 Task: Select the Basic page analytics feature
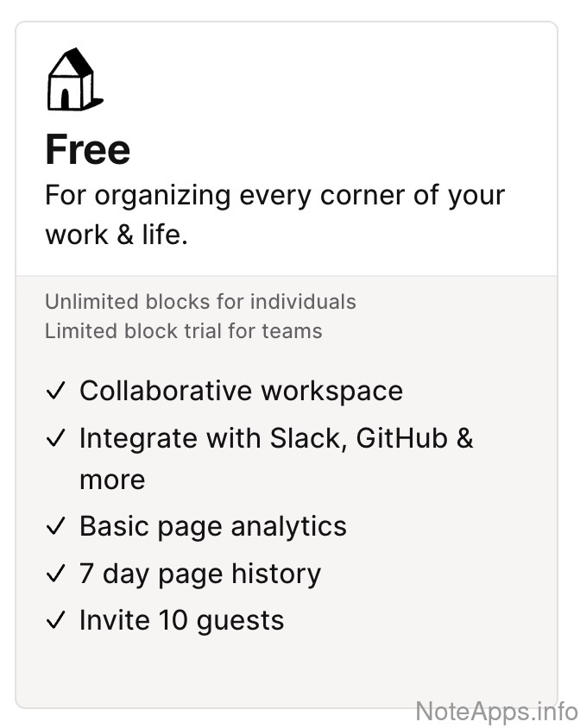click(212, 526)
